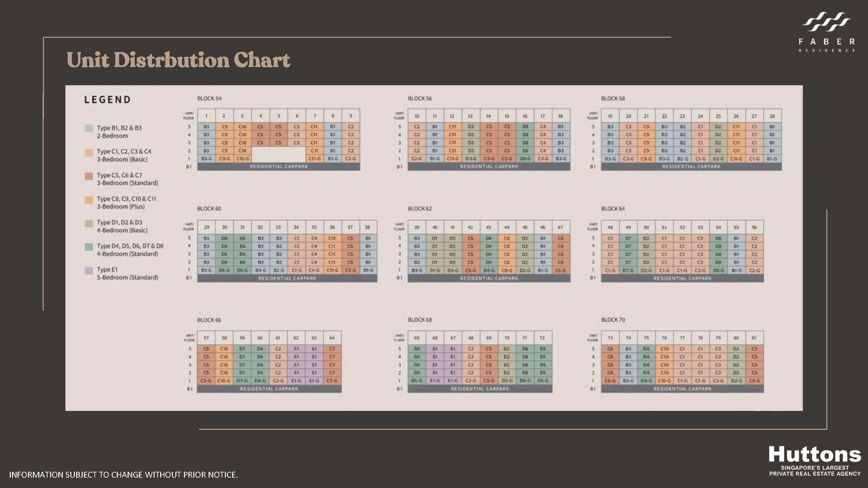
Task: Select the BLOCK 62 heading
Action: click(420, 209)
